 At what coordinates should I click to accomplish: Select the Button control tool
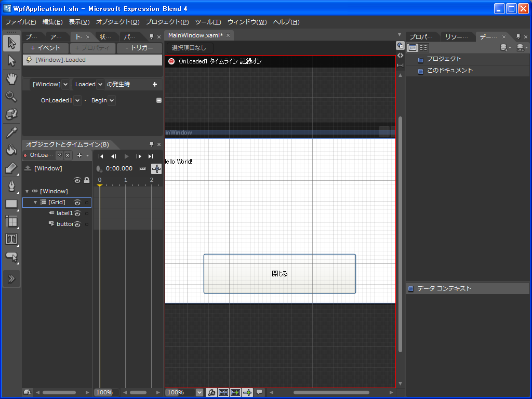pos(11,257)
